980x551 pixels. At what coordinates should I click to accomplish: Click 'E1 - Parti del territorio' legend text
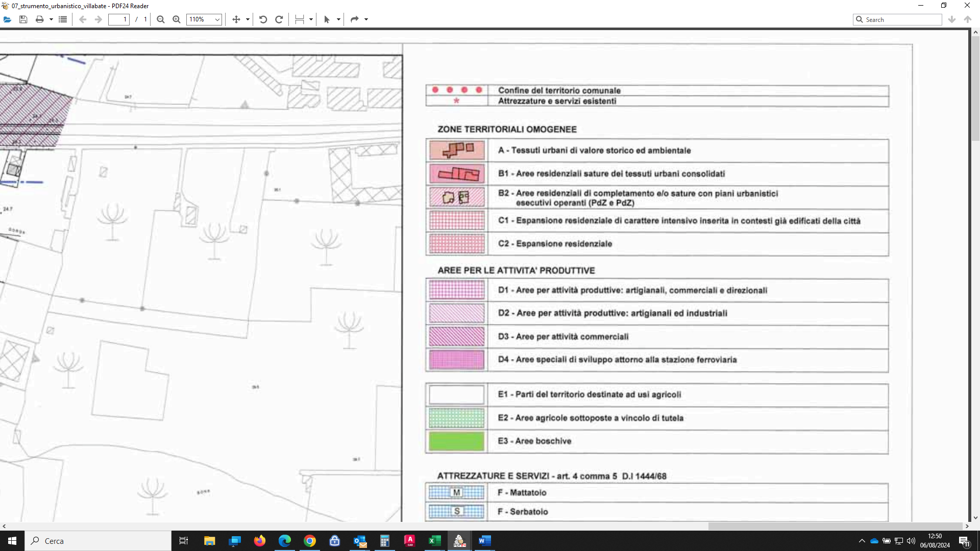pos(590,394)
